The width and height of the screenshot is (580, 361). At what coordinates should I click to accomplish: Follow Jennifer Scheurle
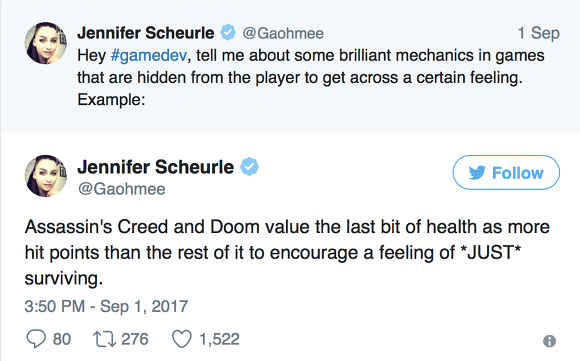506,172
